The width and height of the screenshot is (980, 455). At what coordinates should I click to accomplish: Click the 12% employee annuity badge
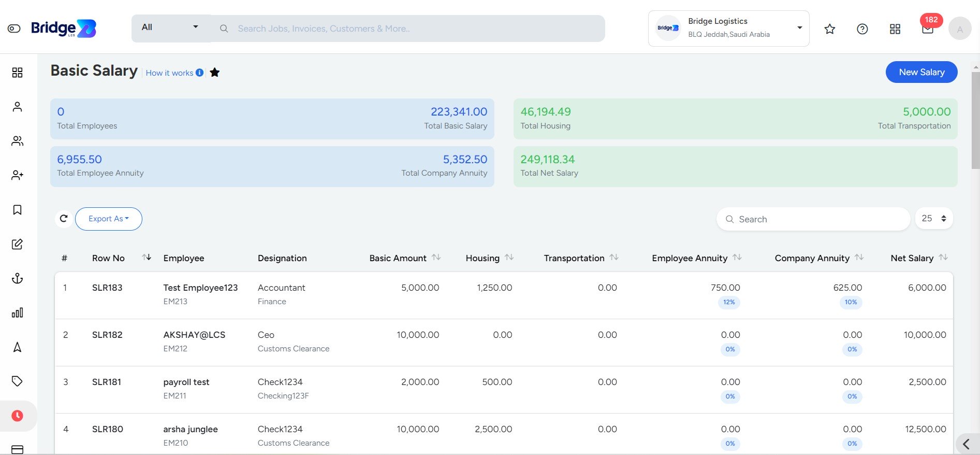pyautogui.click(x=729, y=302)
